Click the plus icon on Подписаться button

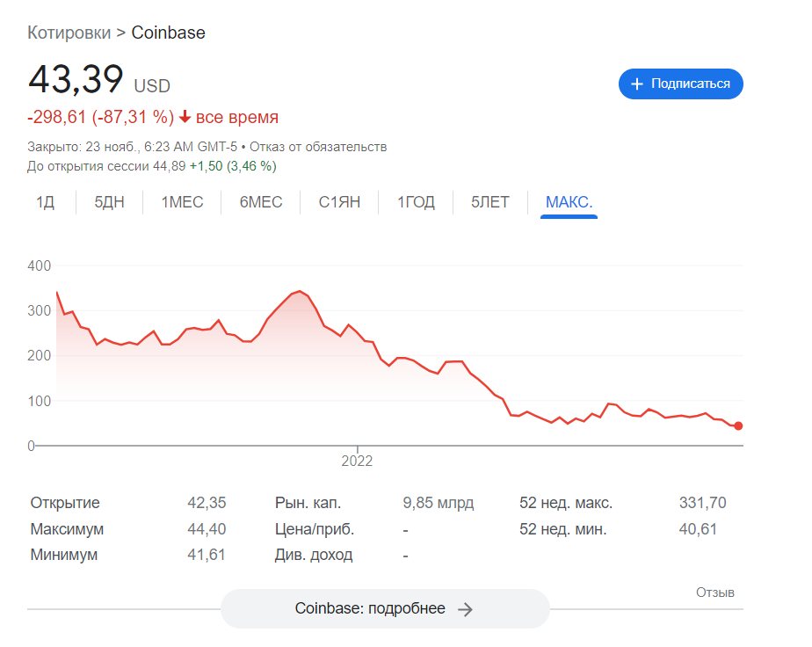coord(637,84)
